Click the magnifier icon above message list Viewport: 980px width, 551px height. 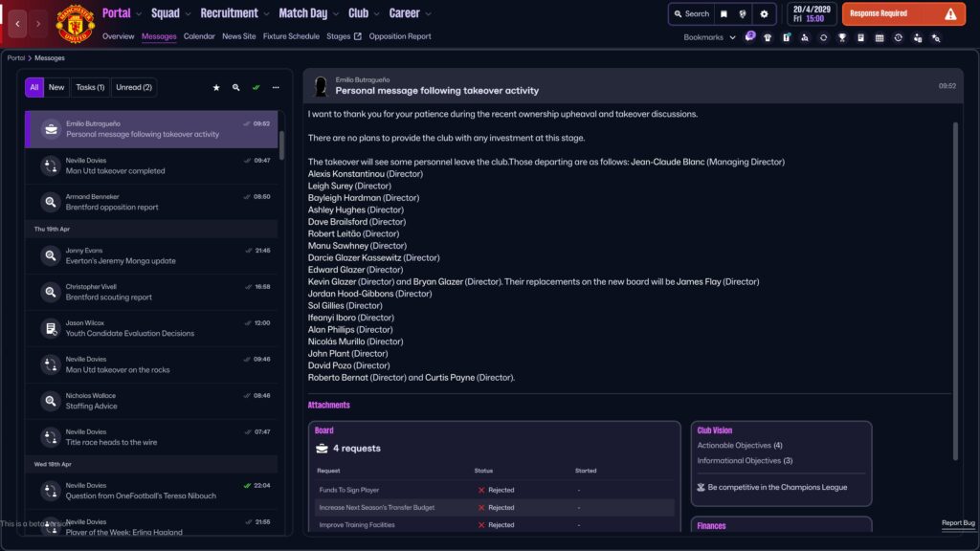point(235,87)
